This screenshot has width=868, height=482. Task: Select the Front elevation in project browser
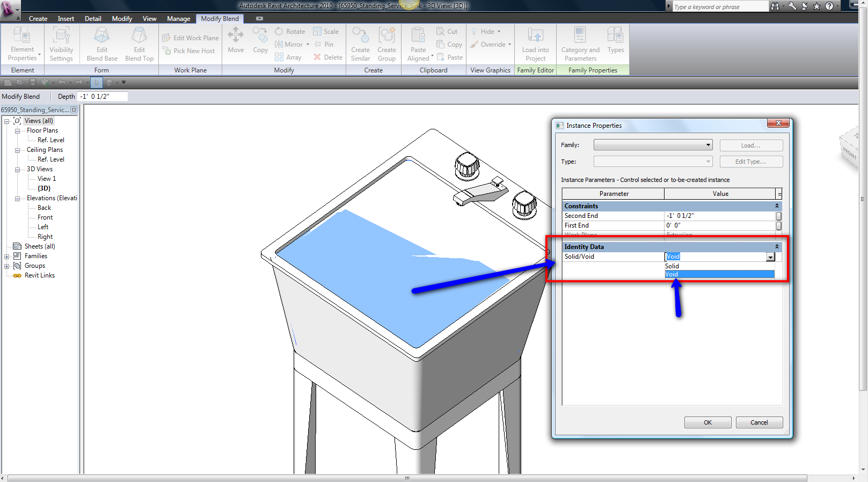(x=45, y=217)
